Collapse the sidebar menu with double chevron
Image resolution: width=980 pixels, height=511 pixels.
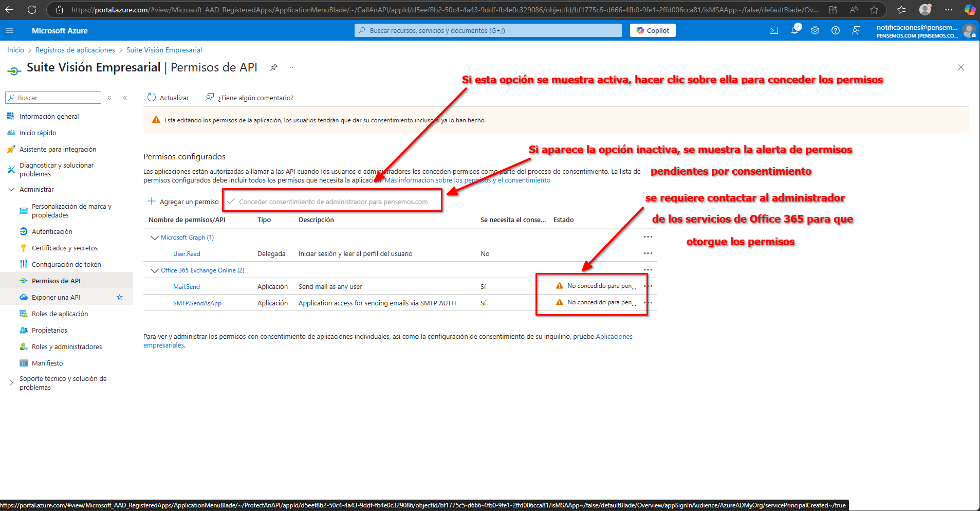[125, 98]
